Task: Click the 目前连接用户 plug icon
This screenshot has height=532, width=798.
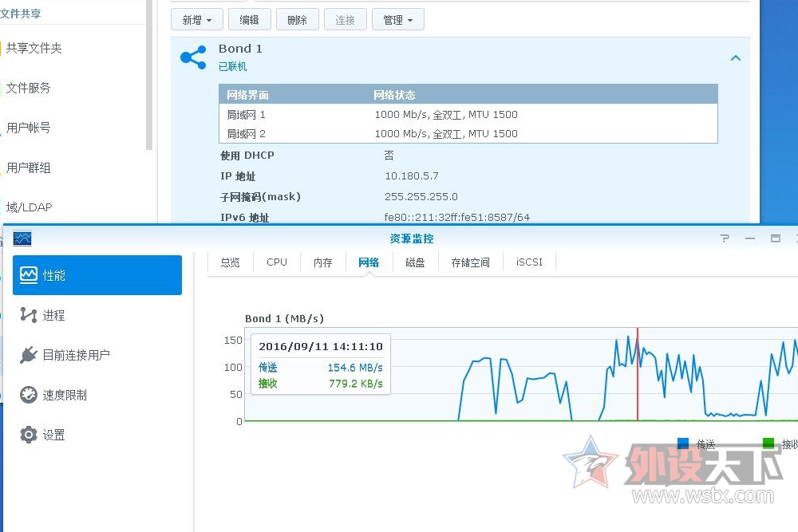Action: tap(29, 354)
